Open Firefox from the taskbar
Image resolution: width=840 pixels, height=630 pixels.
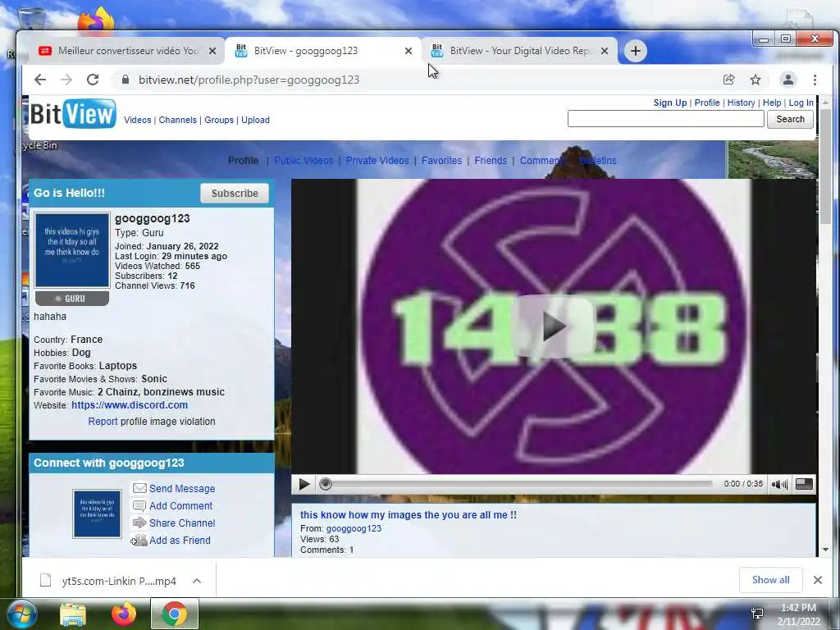point(124,614)
